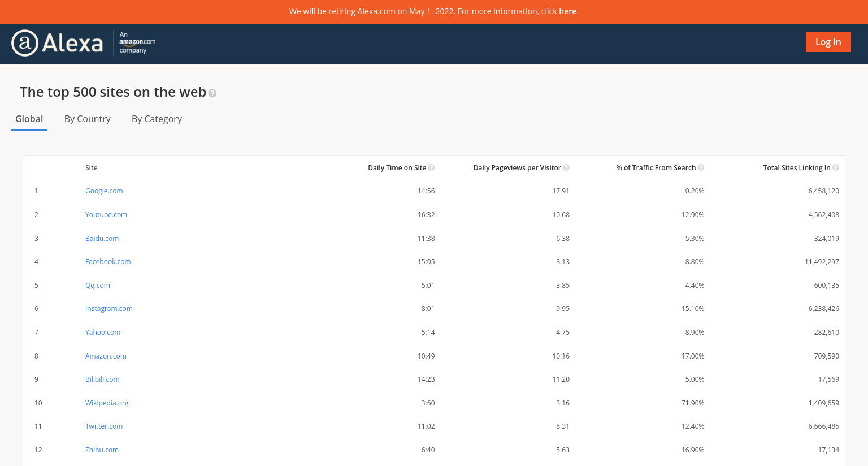
Task: Click Facebook's linking sites value 11,492,297
Action: (x=822, y=262)
